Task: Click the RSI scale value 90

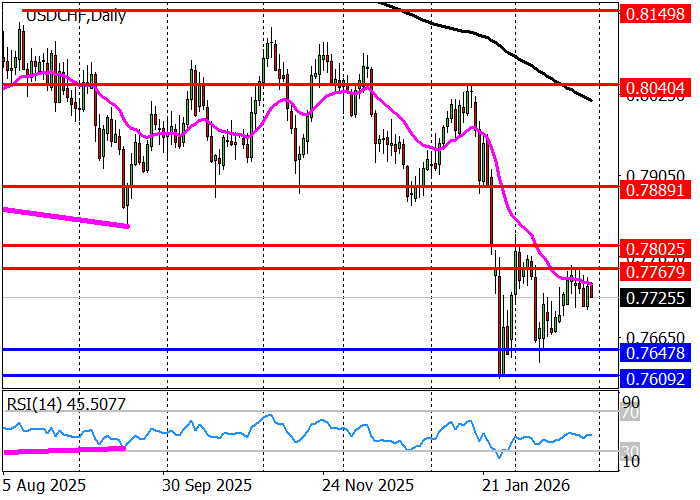Action: 631,401
